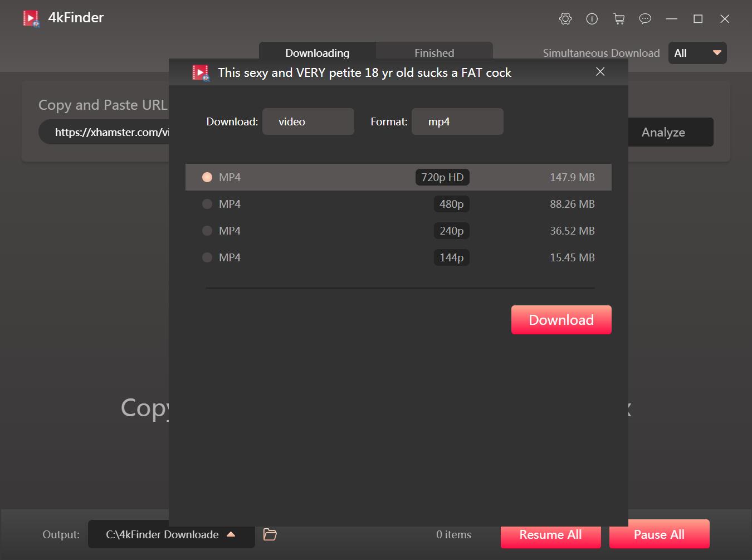752x560 pixels.
Task: Select the 480p MP4 radio button
Action: click(x=207, y=204)
